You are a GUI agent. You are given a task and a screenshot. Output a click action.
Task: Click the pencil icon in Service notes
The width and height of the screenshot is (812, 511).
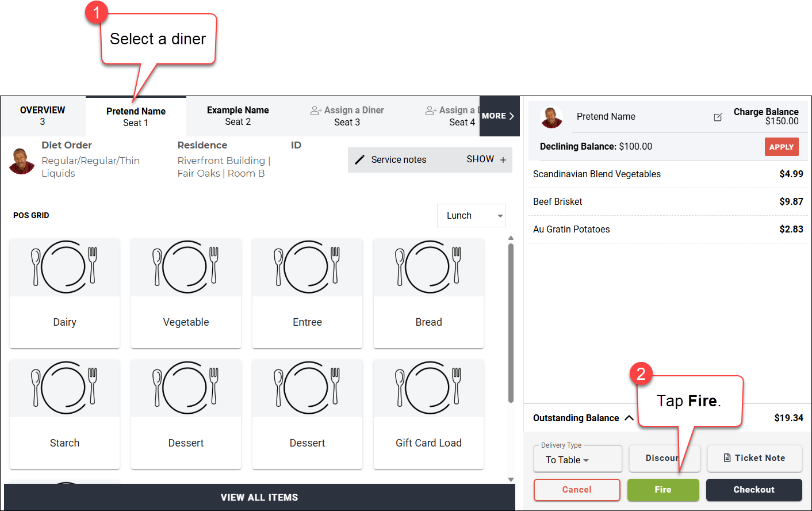pyautogui.click(x=359, y=160)
